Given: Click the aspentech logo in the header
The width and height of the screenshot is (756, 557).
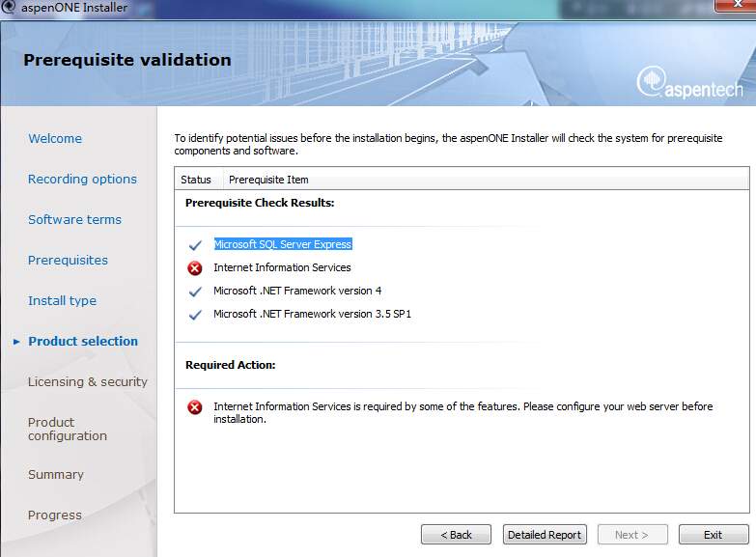Looking at the screenshot, I should (689, 83).
